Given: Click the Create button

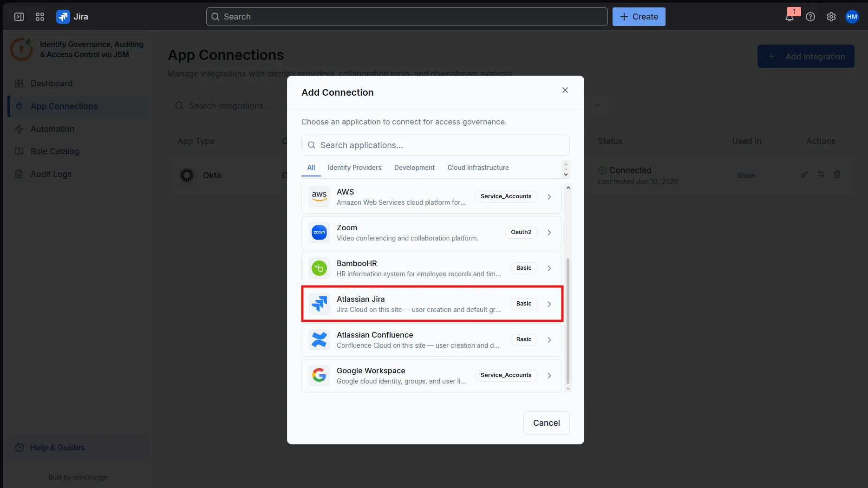Looking at the screenshot, I should coord(639,17).
